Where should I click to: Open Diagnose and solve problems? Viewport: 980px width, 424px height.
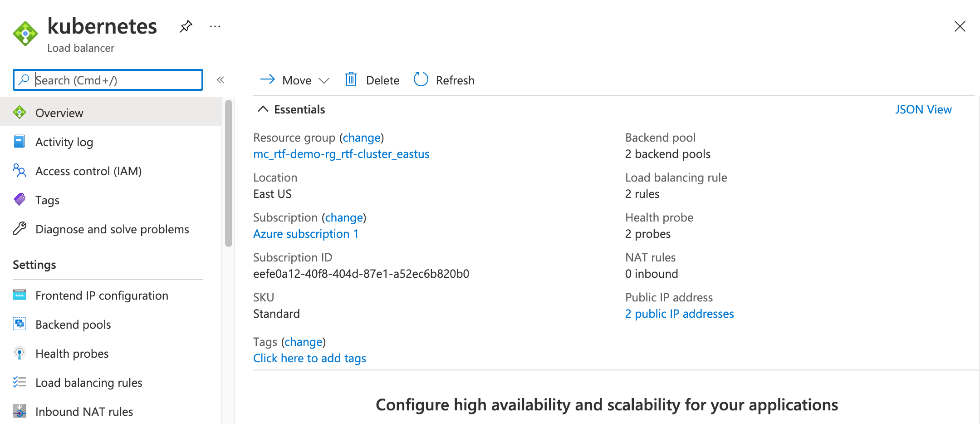112,229
